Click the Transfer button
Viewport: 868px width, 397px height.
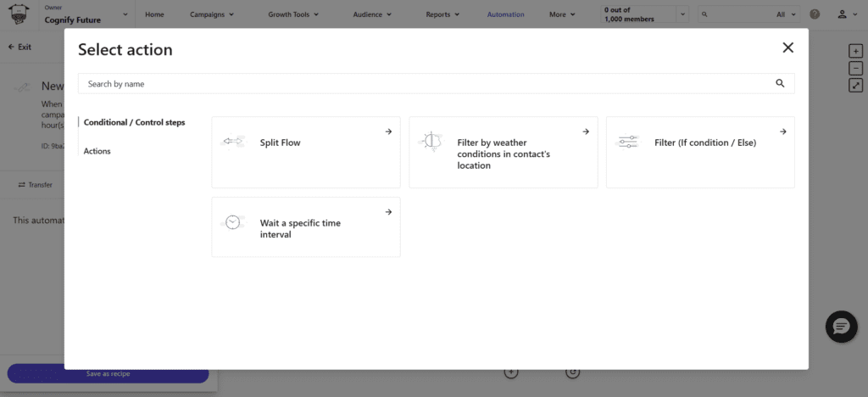36,185
